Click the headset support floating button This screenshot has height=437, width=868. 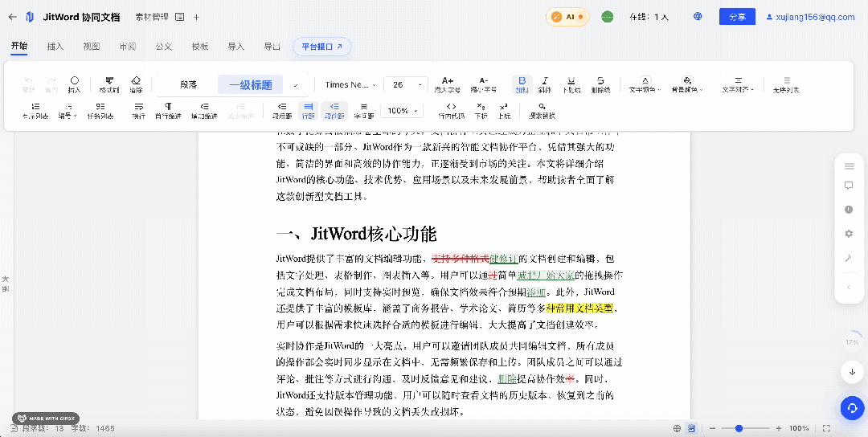(x=852, y=408)
